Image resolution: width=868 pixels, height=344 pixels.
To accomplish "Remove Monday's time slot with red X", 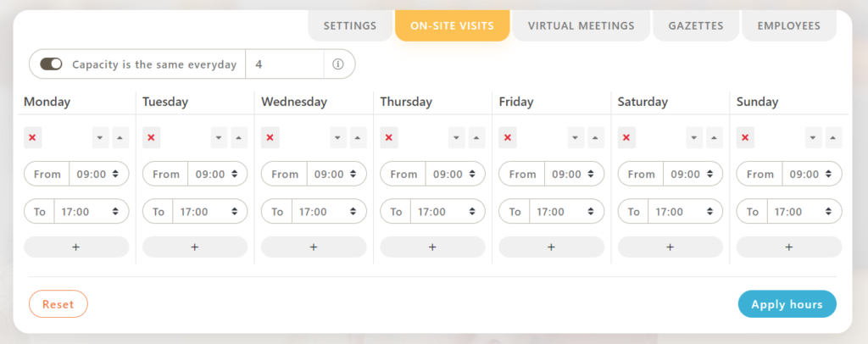I will [32, 137].
